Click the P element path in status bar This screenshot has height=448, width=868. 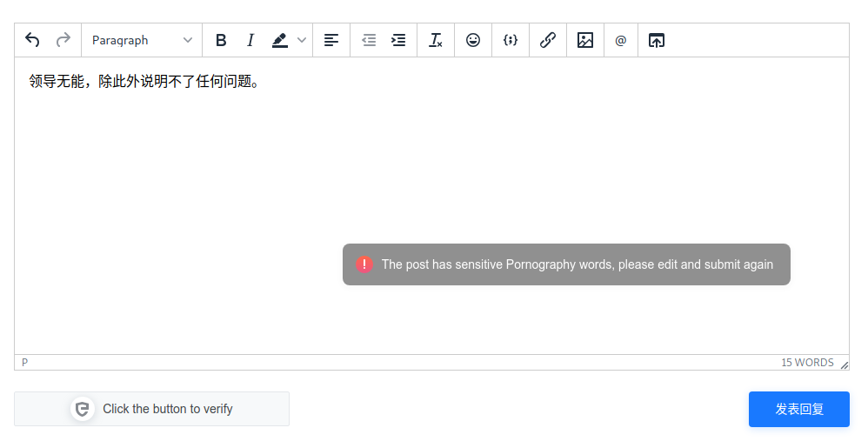24,362
